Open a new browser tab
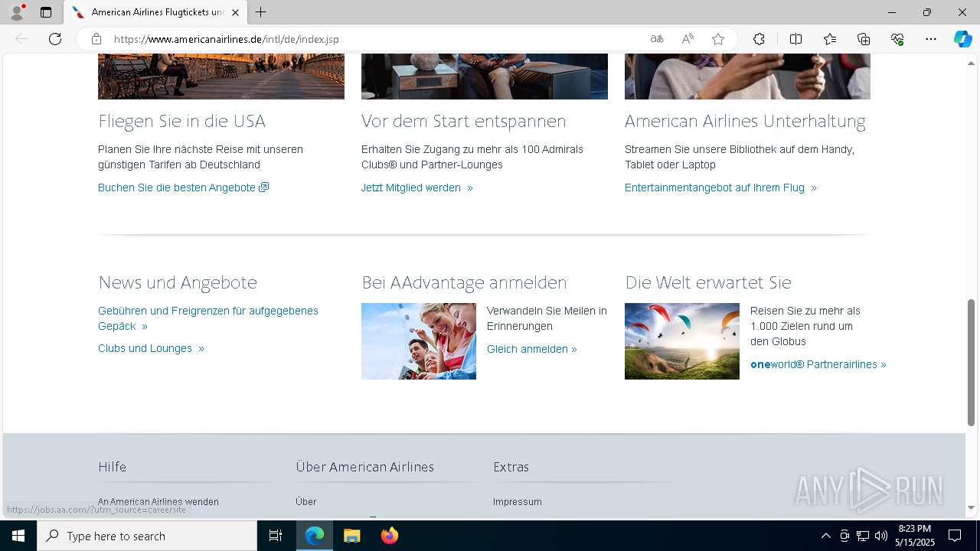This screenshot has width=980, height=551. [x=261, y=12]
